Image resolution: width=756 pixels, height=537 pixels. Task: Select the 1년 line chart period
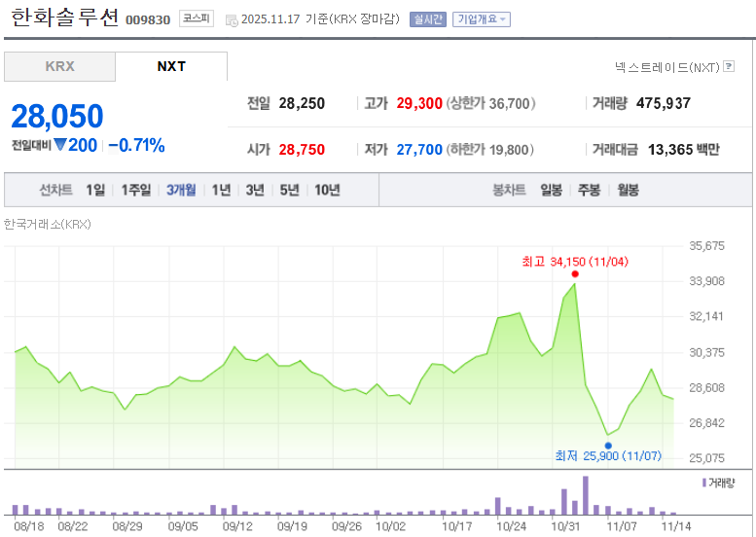coord(221,190)
